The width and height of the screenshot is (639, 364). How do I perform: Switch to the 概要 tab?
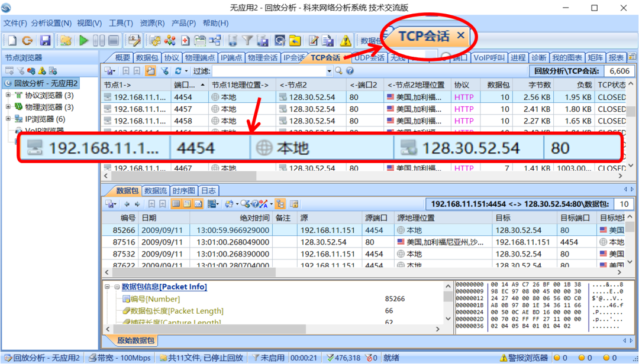point(122,58)
